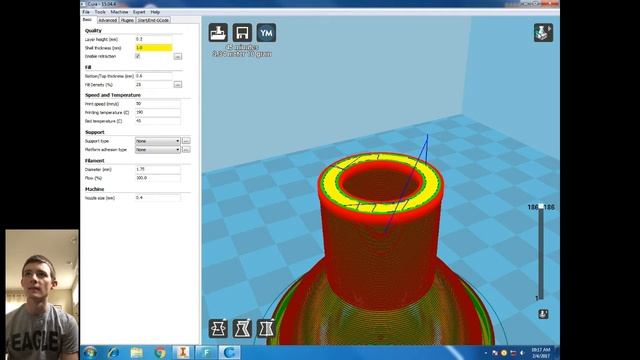Image resolution: width=640 pixels, height=360 pixels.
Task: Toggle the Enable retraction checkbox
Action: tap(138, 56)
